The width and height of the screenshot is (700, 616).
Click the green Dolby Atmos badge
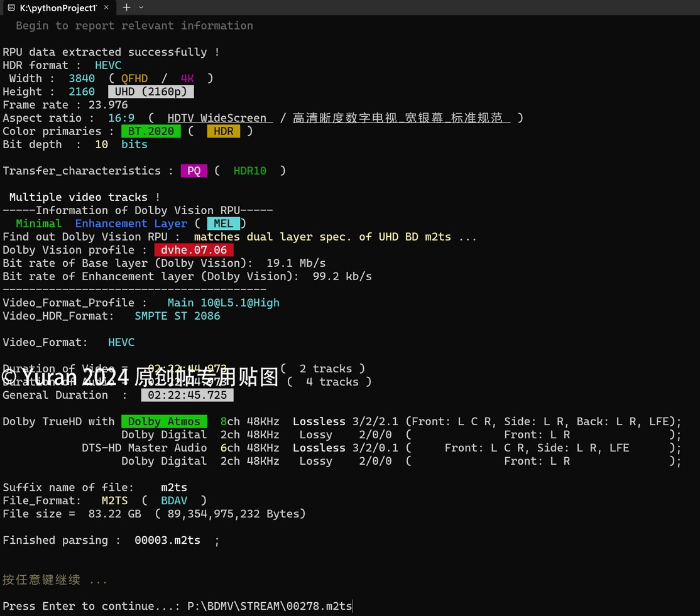(164, 421)
